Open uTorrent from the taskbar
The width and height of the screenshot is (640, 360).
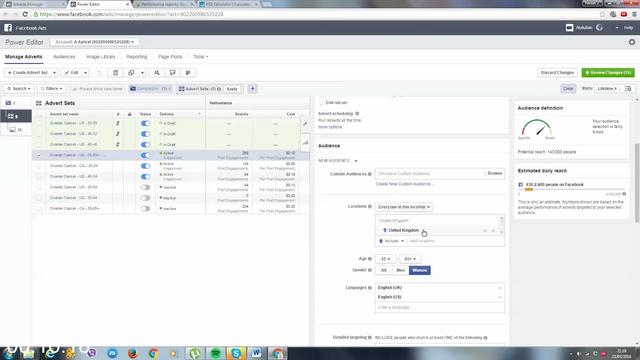[x=195, y=353]
